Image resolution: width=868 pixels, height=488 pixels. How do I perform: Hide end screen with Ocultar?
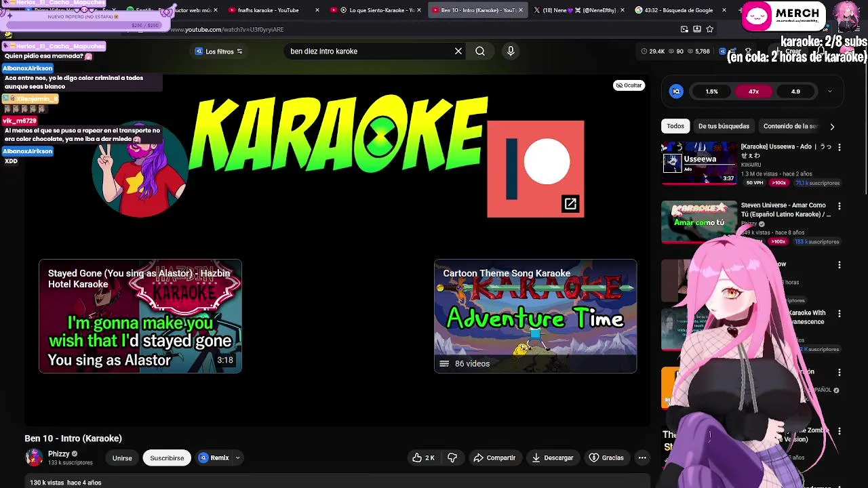pyautogui.click(x=629, y=85)
